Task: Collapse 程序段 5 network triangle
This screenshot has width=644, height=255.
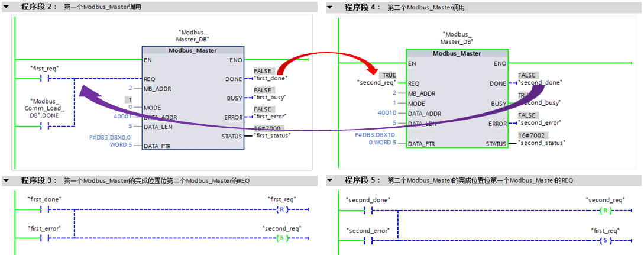Action: (x=330, y=180)
